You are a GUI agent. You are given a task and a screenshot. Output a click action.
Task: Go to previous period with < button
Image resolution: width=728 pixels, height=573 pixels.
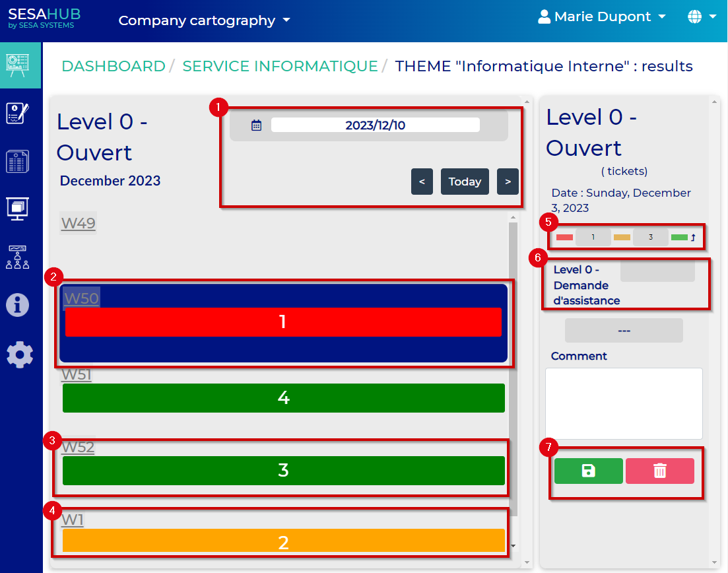(422, 182)
